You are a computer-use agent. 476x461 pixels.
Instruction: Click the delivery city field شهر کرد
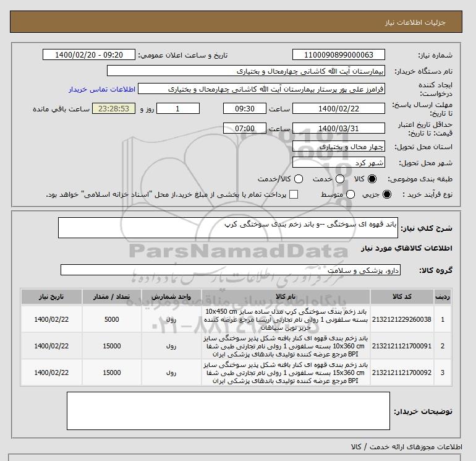point(339,163)
